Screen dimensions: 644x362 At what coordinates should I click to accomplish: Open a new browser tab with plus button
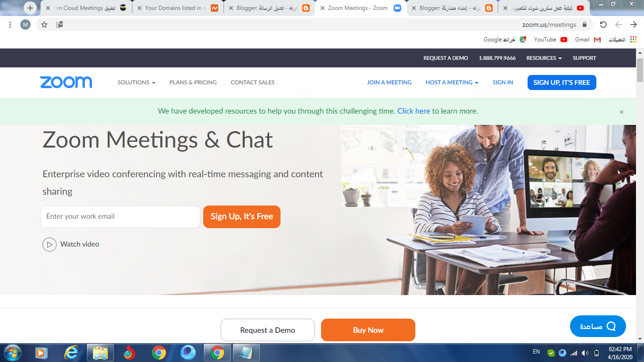tap(30, 8)
